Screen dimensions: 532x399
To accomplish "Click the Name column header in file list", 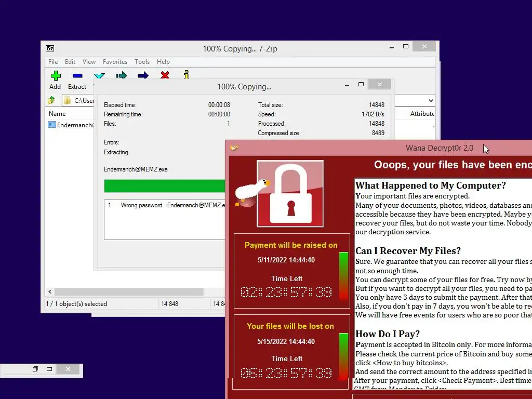I will [x=57, y=114].
